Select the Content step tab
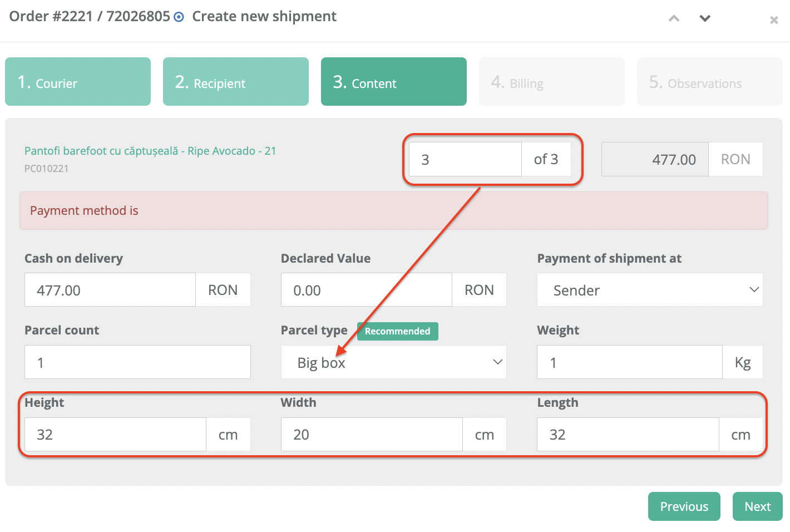This screenshot has width=790, height=532. coord(394,82)
